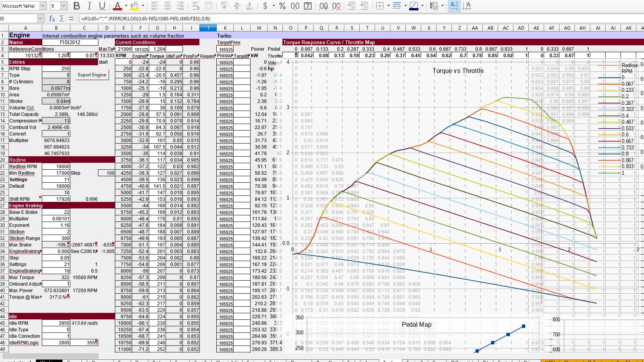The width and height of the screenshot is (644, 362).
Task: Expand the borders dropdown arrow
Action: click(x=388, y=6)
